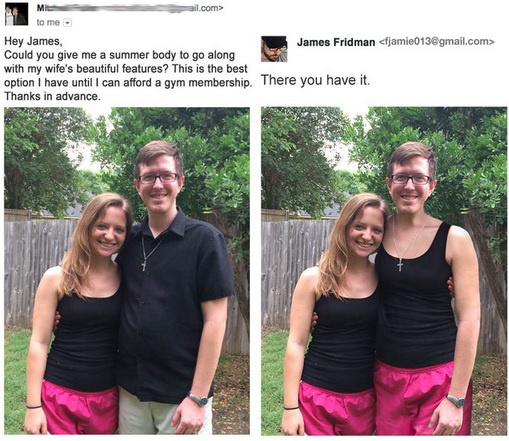Screen dimensions: 509x441
Task: Click the man's pink shorts in edited photo
Action: [421, 398]
